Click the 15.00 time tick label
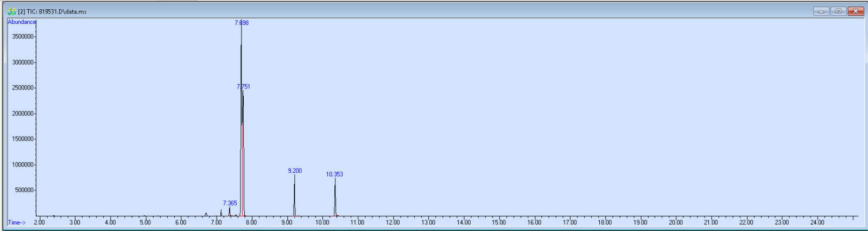This screenshot has height=231, width=868. (499, 222)
